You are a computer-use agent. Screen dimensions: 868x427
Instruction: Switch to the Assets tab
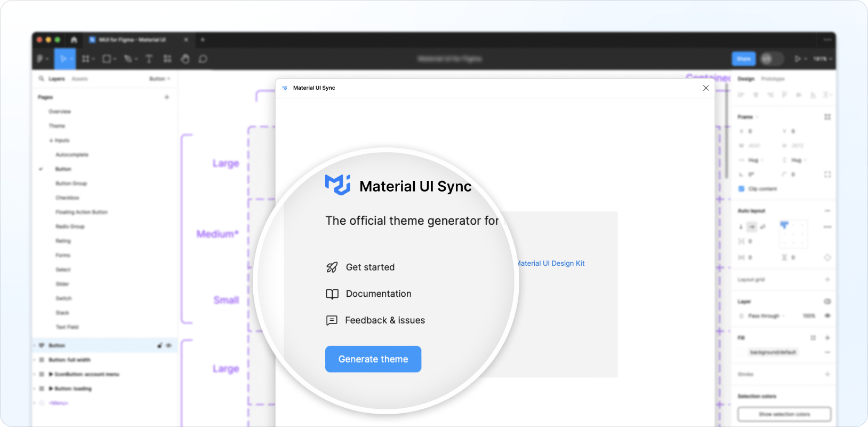79,79
